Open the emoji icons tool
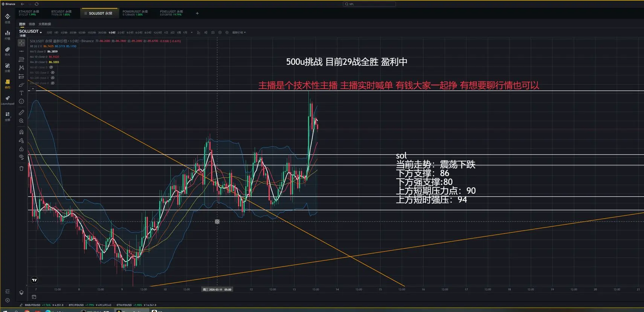This screenshot has width=644, height=312. pyautogui.click(x=21, y=101)
